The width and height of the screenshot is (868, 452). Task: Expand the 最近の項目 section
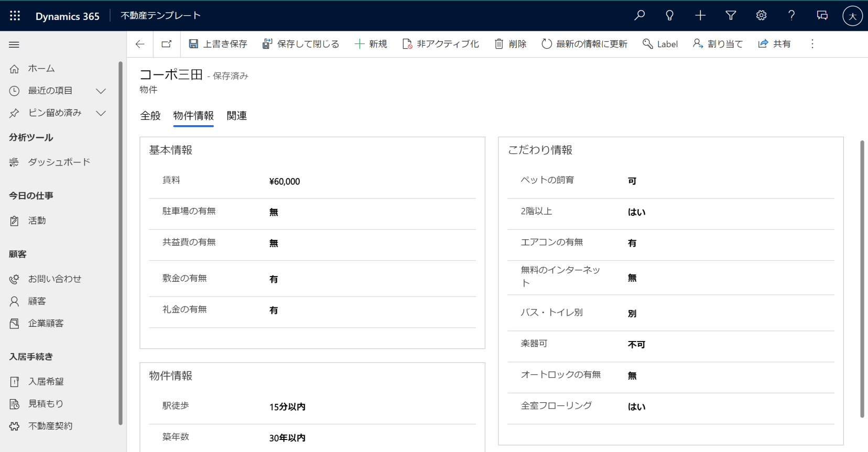coord(101,91)
